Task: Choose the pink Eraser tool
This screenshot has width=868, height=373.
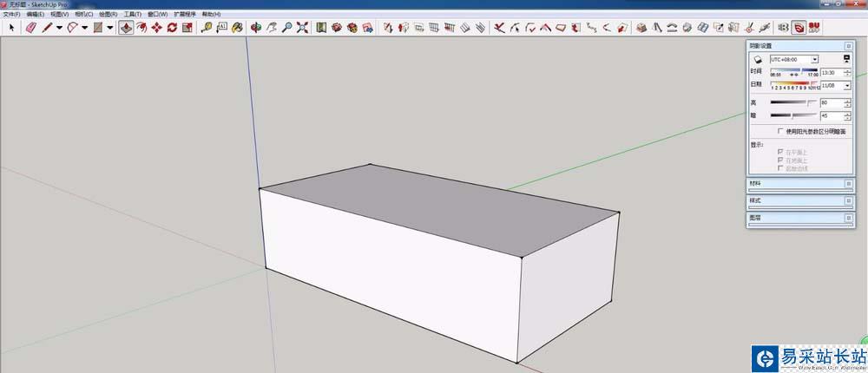Action: pyautogui.click(x=30, y=28)
